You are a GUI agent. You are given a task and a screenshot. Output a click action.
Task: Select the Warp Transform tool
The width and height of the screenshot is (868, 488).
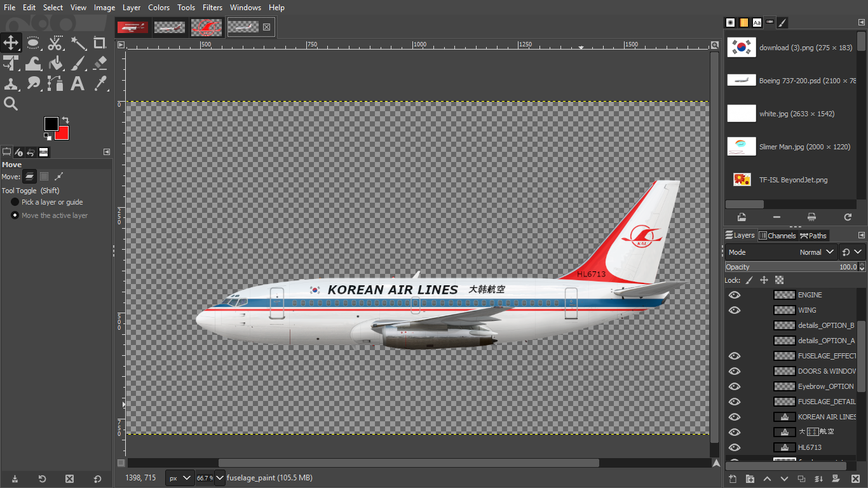[x=33, y=63]
